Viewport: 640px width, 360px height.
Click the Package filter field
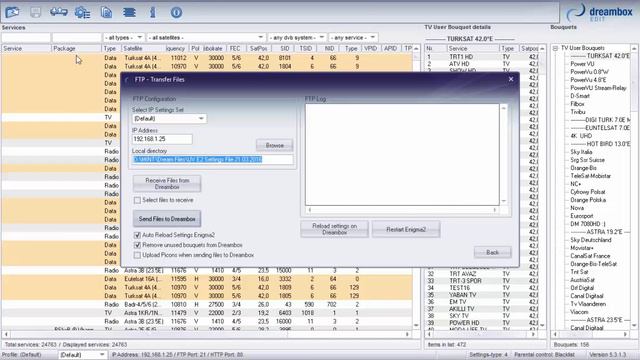pos(76,38)
